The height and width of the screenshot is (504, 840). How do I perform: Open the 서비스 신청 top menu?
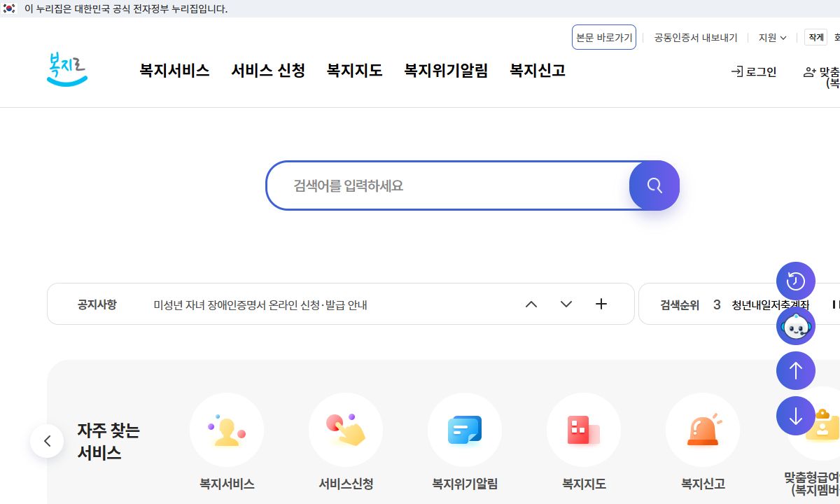pyautogui.click(x=268, y=71)
